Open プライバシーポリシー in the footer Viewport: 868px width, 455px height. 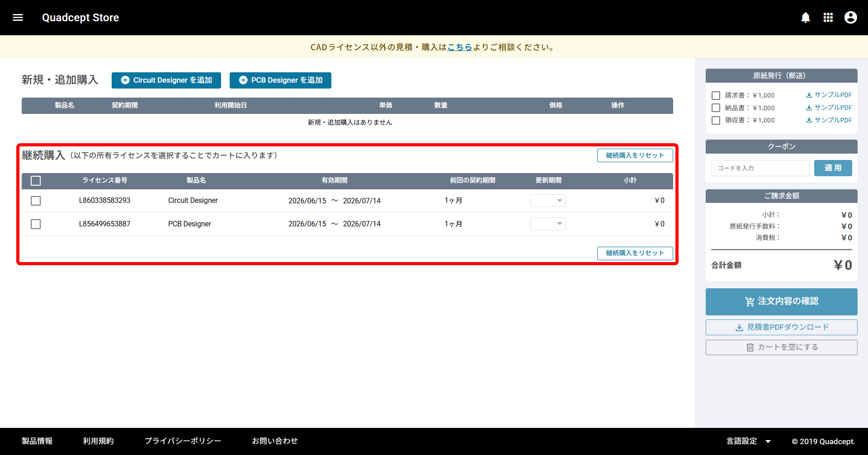tap(183, 441)
